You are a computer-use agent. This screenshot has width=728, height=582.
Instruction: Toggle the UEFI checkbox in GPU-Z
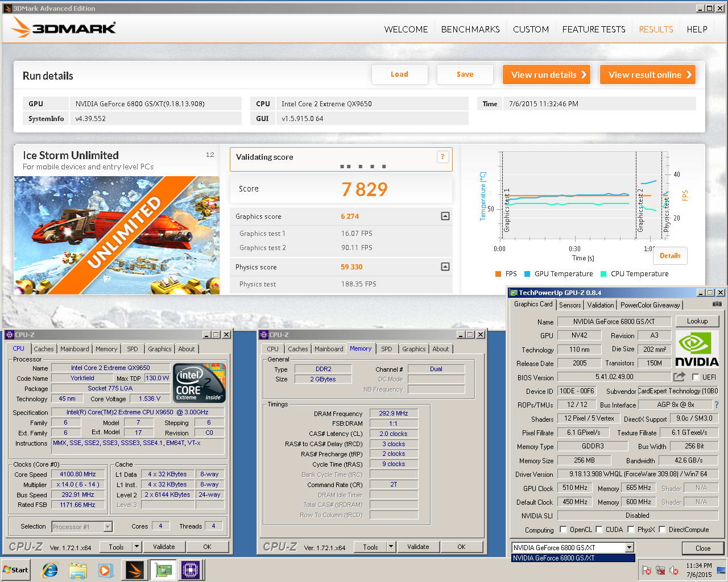point(695,377)
